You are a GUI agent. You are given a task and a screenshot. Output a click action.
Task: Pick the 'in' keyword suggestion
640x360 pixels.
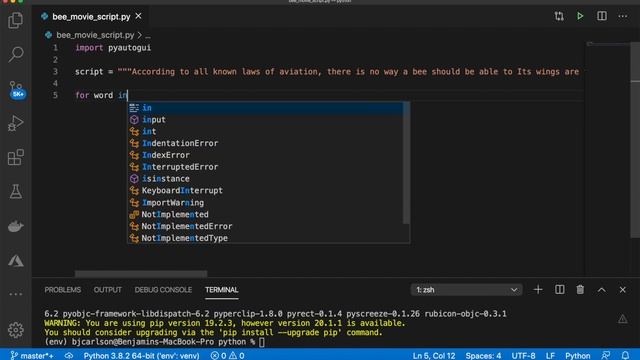click(x=266, y=108)
